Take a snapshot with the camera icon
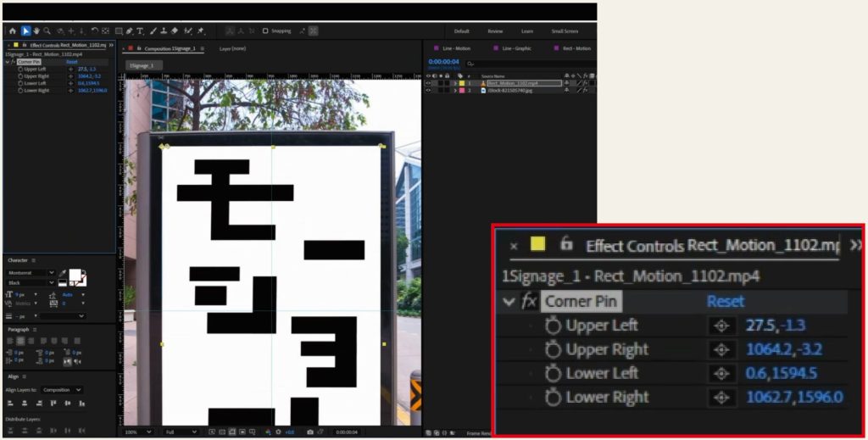The height and width of the screenshot is (440, 868). tap(310, 432)
